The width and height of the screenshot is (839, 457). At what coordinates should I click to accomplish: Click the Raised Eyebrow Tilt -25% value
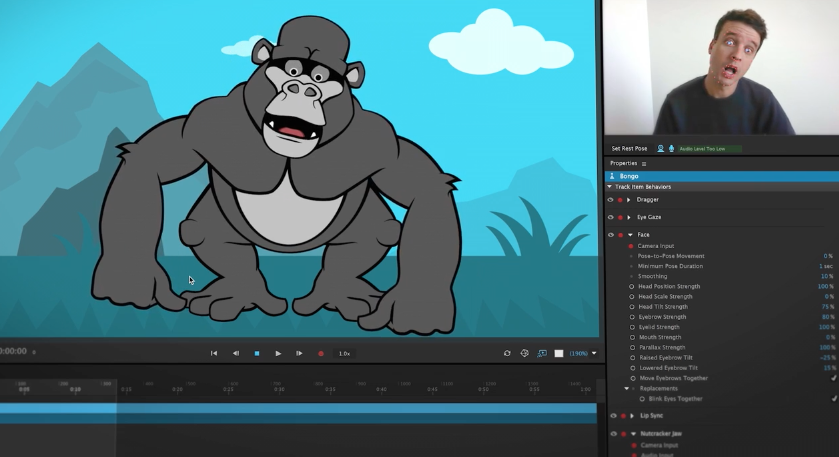[x=827, y=358]
